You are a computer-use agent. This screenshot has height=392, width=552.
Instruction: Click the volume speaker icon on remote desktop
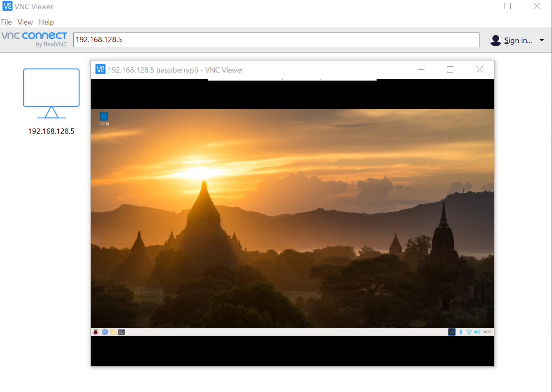coord(477,332)
